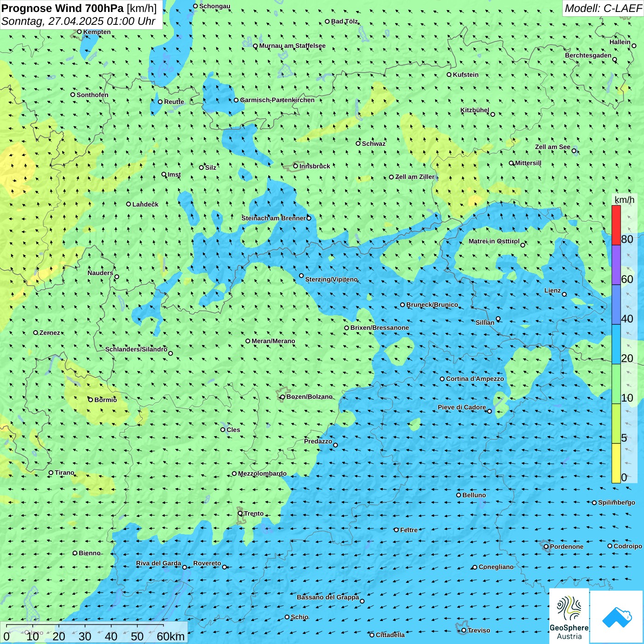Screen dimensions: 644x644
Task: Click the blue cloud-arrow logo icon
Action: 617,617
